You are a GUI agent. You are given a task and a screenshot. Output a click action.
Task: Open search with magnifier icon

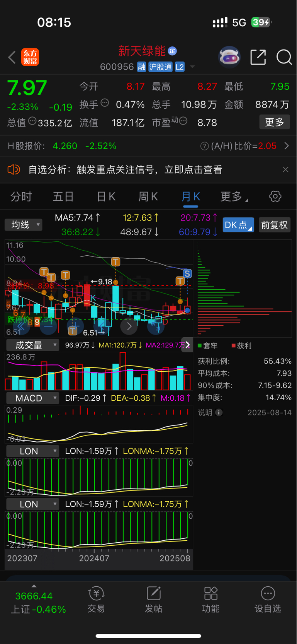click(x=284, y=57)
